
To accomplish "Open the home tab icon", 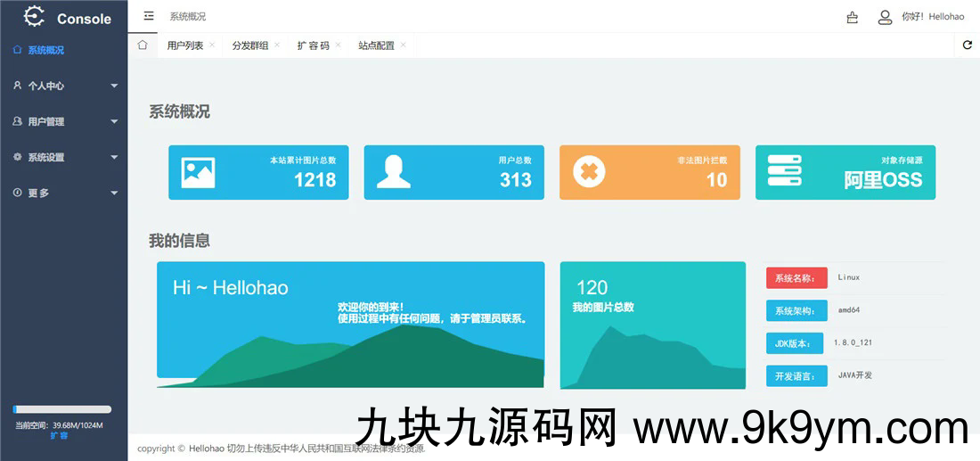I will (143, 45).
